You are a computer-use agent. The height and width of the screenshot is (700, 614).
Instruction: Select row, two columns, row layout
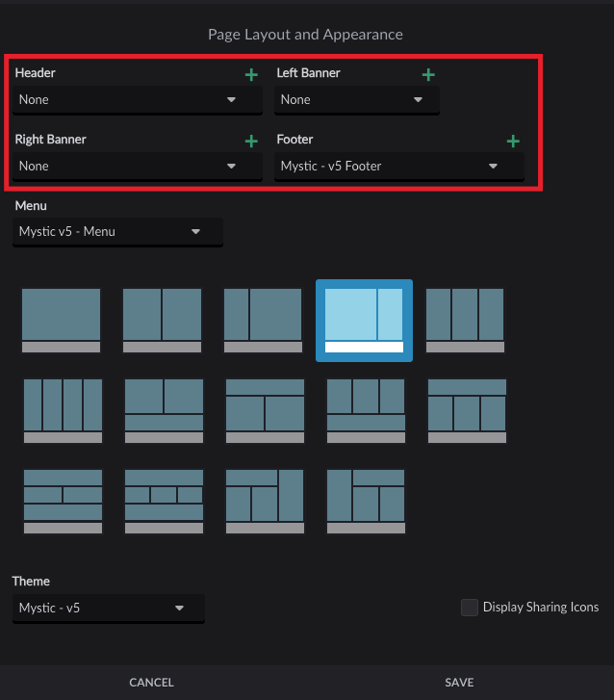point(63,502)
